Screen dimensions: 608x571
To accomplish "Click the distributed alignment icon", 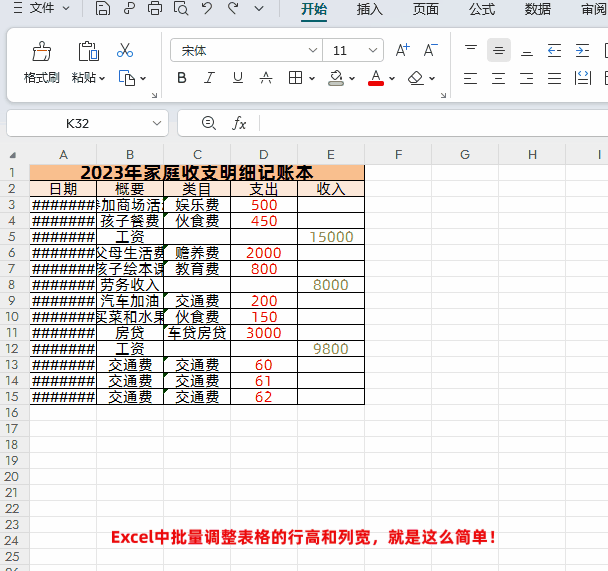I will point(582,78).
